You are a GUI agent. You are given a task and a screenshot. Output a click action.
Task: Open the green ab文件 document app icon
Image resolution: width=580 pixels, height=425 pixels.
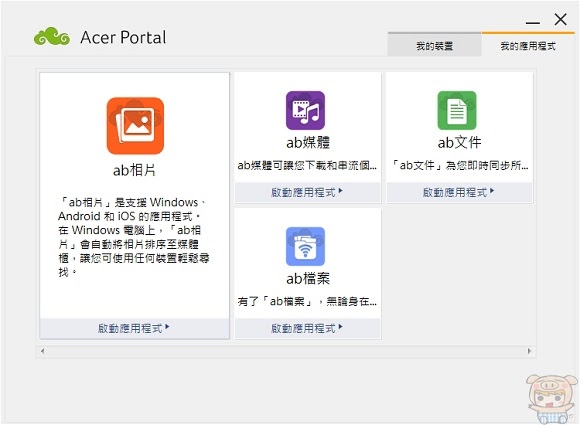coord(457,110)
